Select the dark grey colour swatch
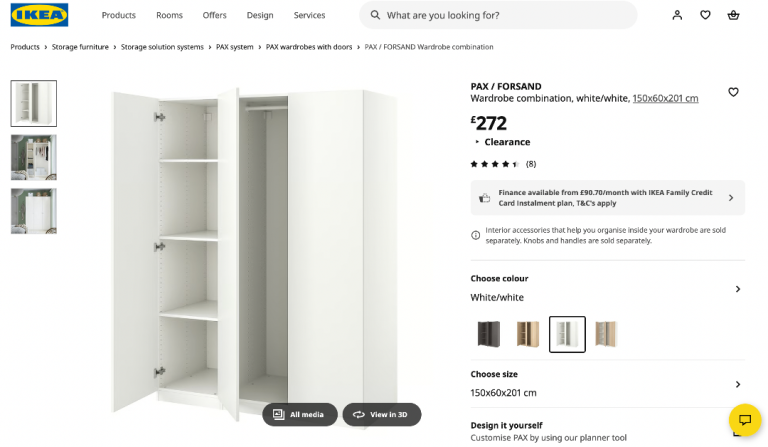 coord(489,333)
